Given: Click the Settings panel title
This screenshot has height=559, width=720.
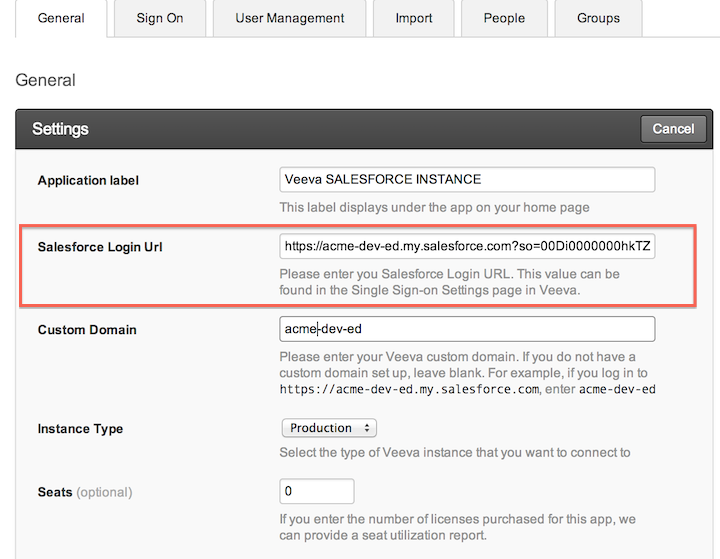Looking at the screenshot, I should [x=60, y=129].
